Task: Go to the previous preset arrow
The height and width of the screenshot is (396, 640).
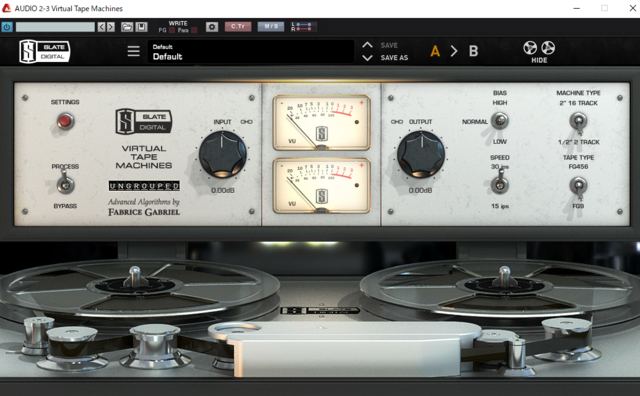Action: coord(102,27)
